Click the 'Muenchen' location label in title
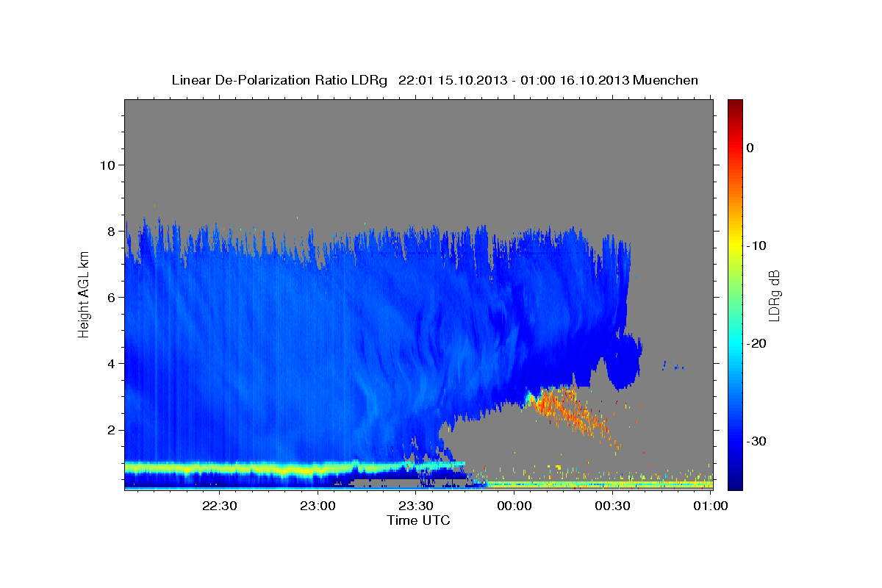 click(x=665, y=80)
